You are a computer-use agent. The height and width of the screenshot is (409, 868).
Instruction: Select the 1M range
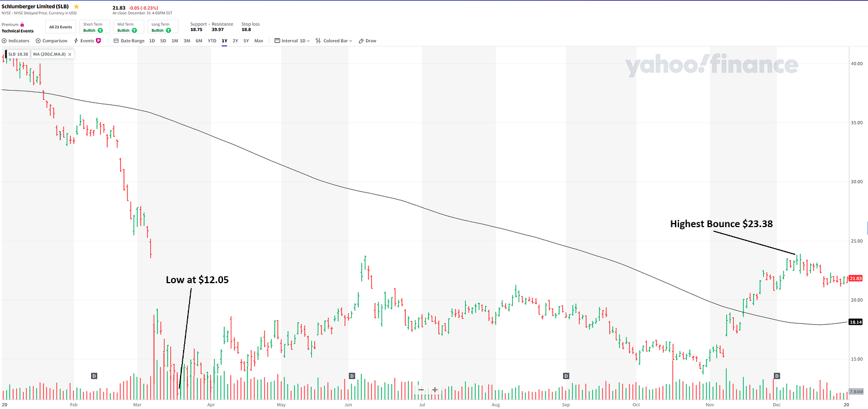175,41
